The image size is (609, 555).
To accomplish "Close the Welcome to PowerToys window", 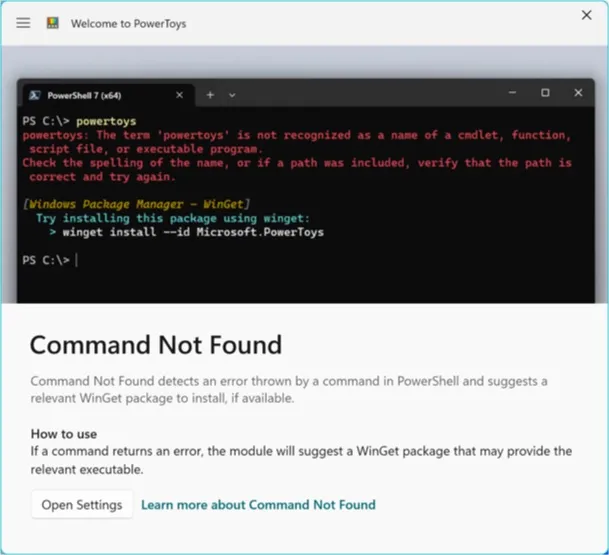I will [x=587, y=15].
